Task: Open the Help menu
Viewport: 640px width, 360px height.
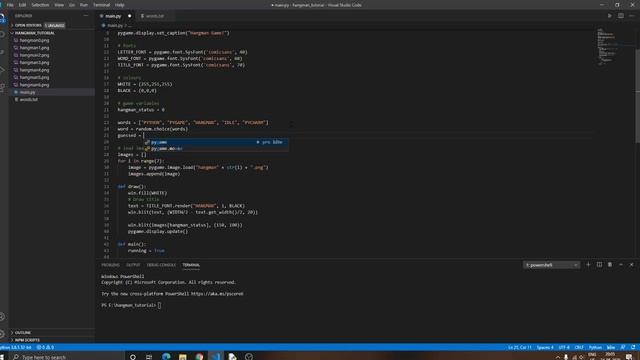Action: (x=120, y=5)
